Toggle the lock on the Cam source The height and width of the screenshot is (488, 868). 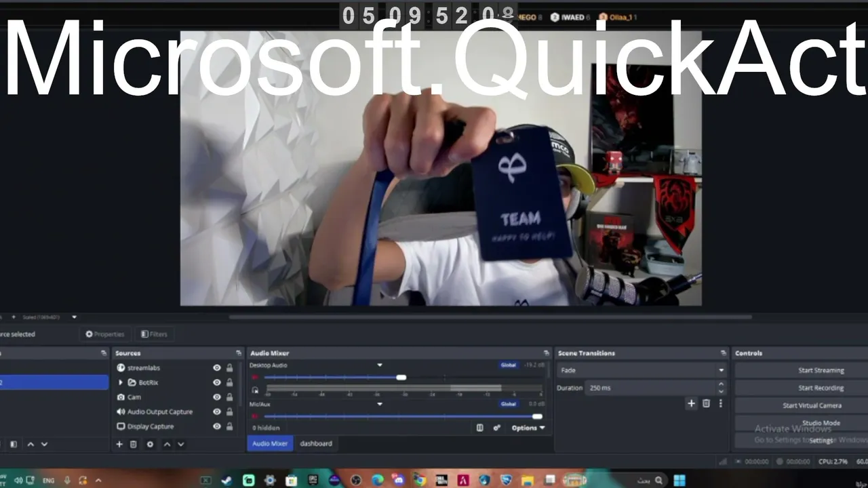click(230, 397)
